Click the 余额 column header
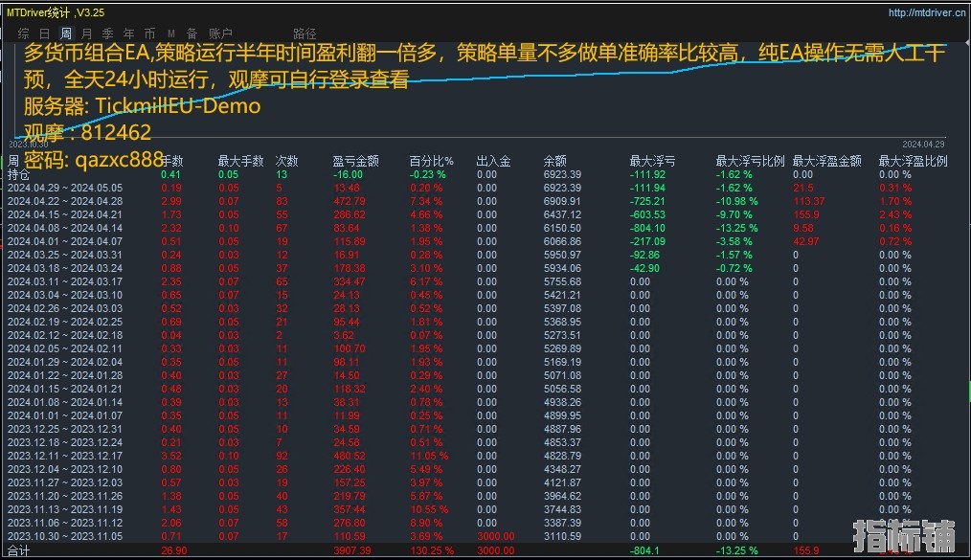 click(x=555, y=161)
